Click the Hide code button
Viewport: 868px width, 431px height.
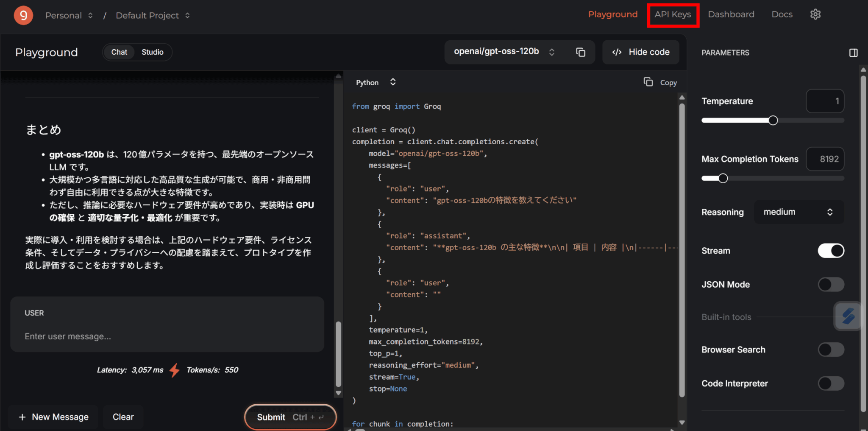641,52
